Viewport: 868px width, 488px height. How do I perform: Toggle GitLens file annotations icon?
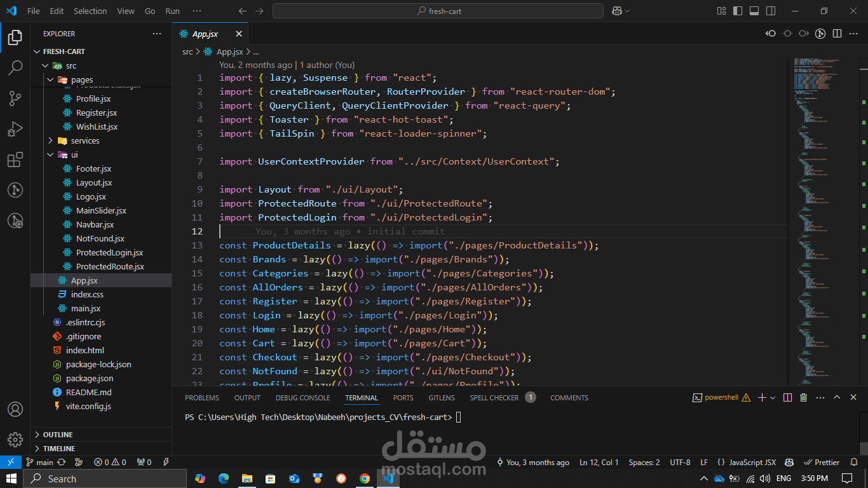click(820, 34)
